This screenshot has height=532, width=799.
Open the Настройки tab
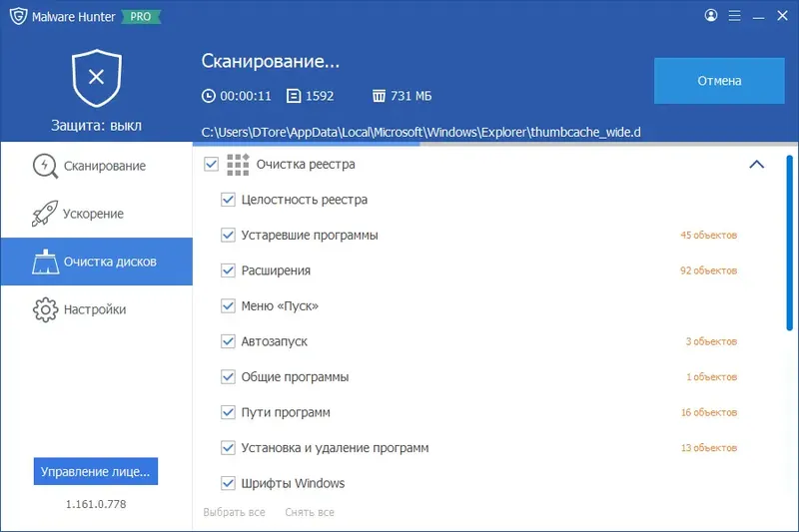97,309
